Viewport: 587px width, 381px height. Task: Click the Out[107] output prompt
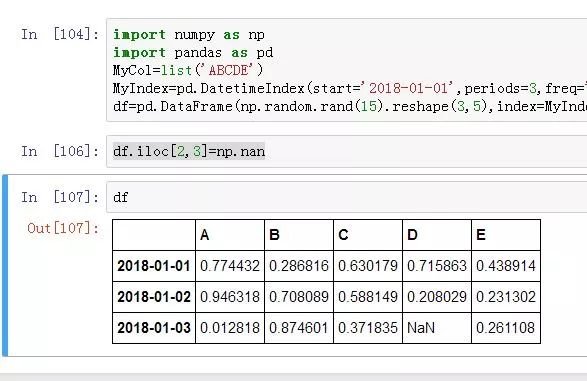[63, 228]
